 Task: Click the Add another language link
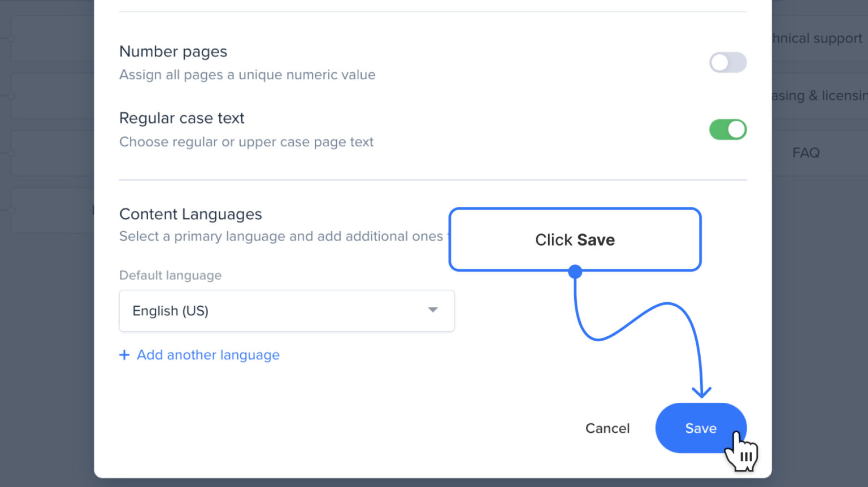pyautogui.click(x=207, y=355)
